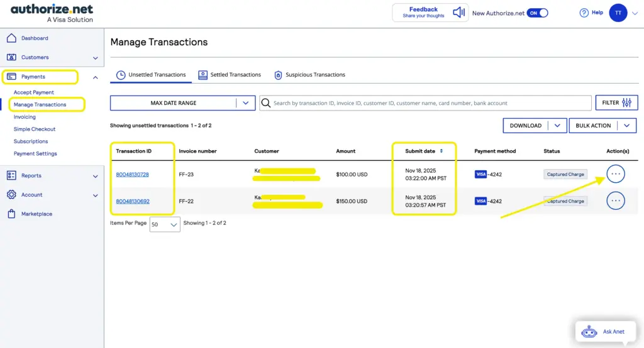The height and width of the screenshot is (348, 644).
Task: Switch to Settled Transactions tab
Action: point(230,75)
